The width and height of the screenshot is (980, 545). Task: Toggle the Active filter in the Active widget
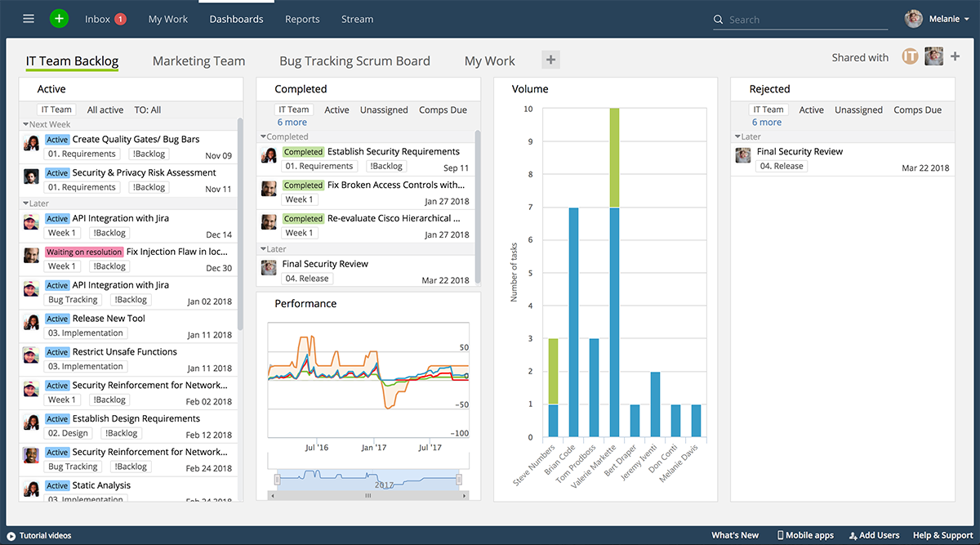[x=105, y=109]
